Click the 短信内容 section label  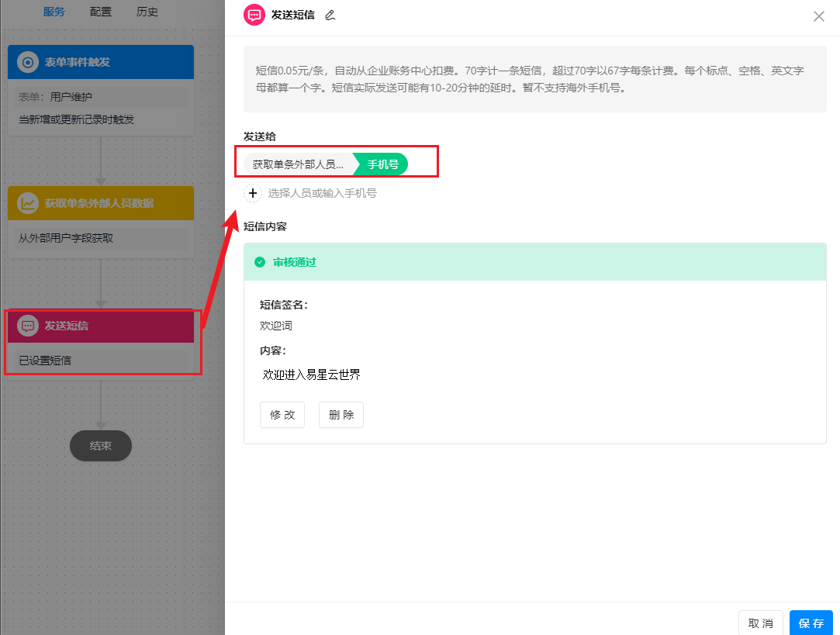265,226
